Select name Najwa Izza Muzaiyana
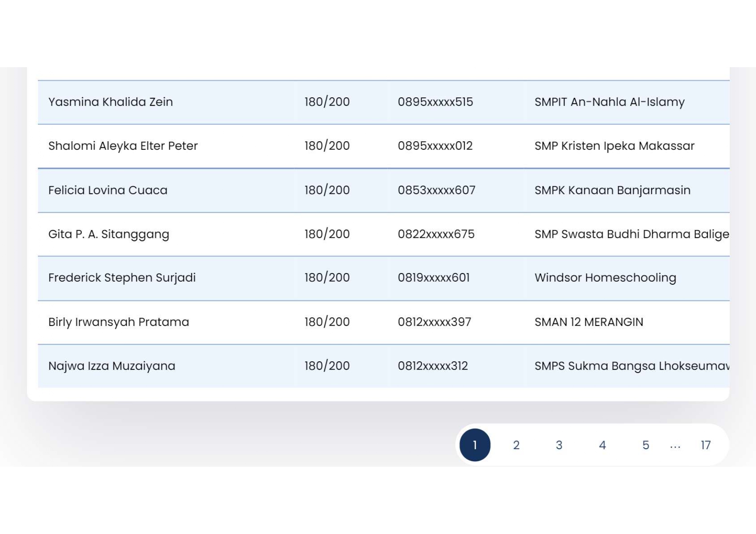Screen dimensions: 756x534 pos(112,366)
